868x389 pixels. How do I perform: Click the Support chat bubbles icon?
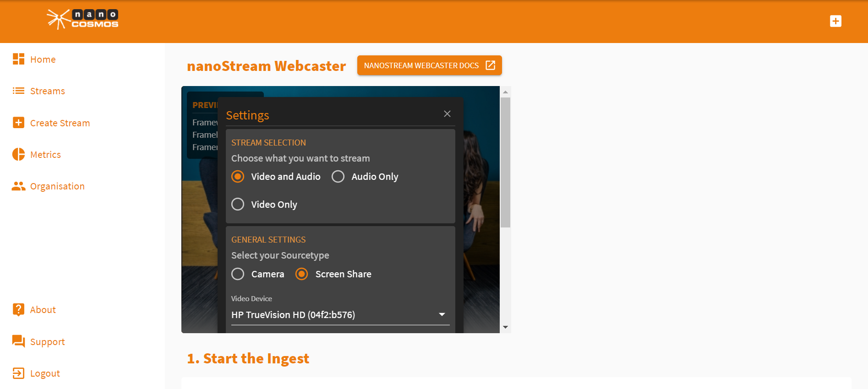click(18, 341)
